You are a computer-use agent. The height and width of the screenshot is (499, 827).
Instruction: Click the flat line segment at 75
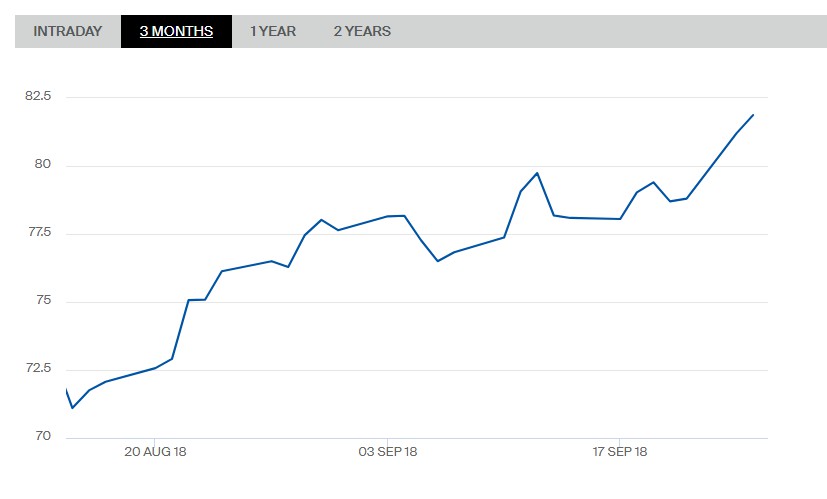point(197,299)
